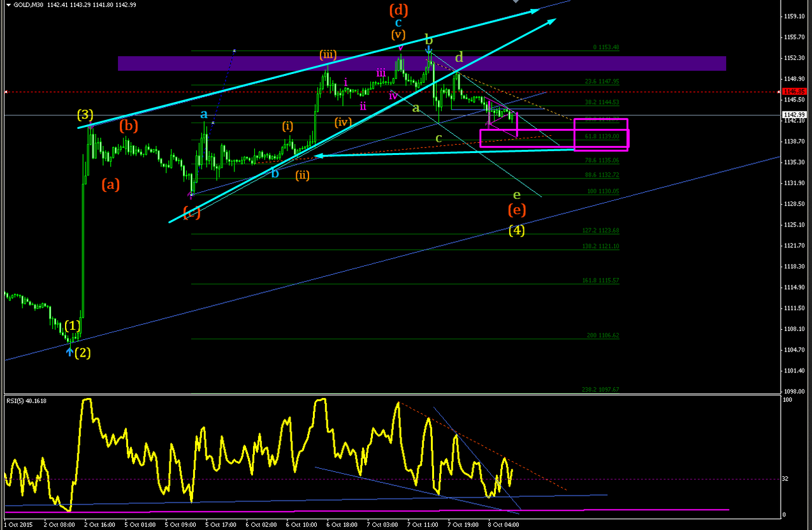Select the orange (ii) wave label
Viewport: 812px width, 530px height.
(x=302, y=175)
